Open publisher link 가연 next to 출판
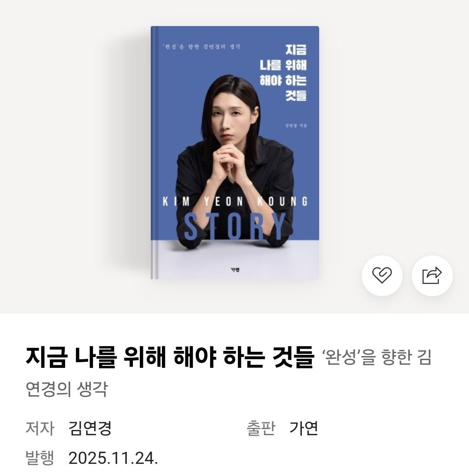The width and height of the screenshot is (469, 476). 304,428
